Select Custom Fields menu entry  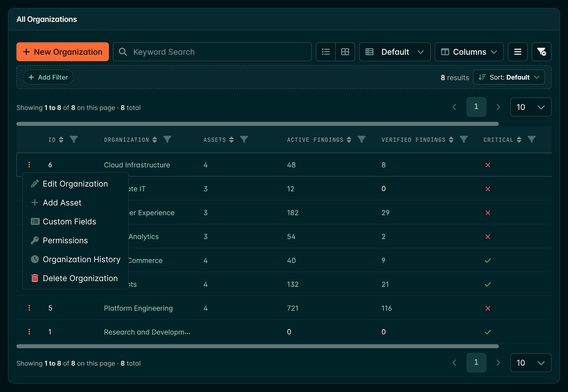coord(76,222)
